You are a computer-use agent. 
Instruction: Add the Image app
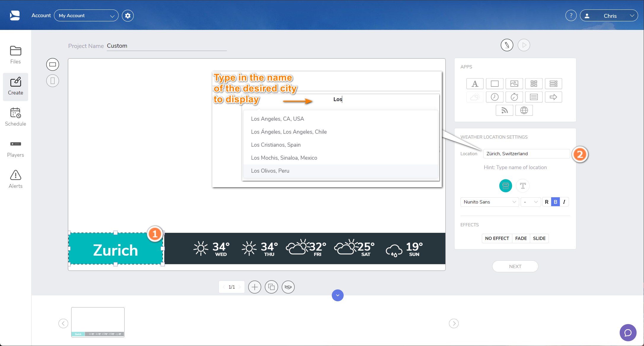click(514, 84)
